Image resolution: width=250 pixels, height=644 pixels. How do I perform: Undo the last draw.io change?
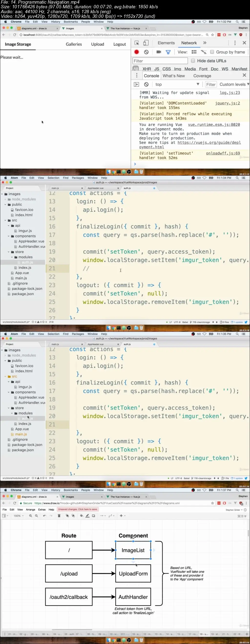[45, 516]
